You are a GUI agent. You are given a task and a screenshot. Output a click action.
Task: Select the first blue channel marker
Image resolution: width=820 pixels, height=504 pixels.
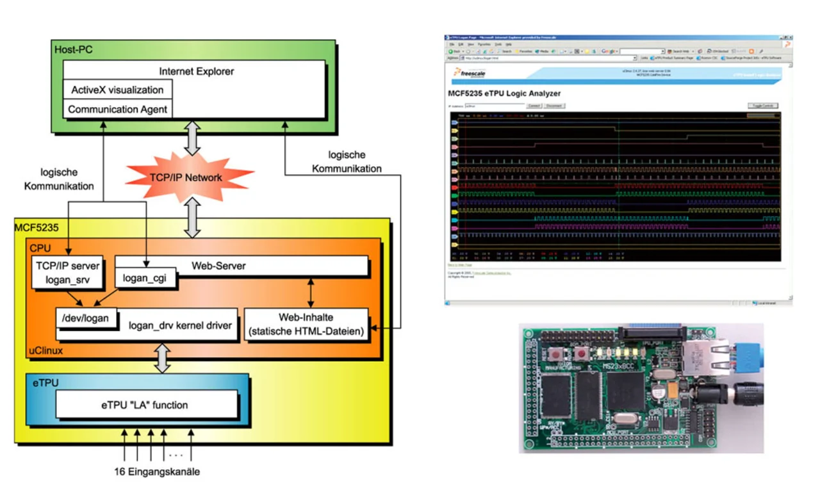[x=454, y=122]
